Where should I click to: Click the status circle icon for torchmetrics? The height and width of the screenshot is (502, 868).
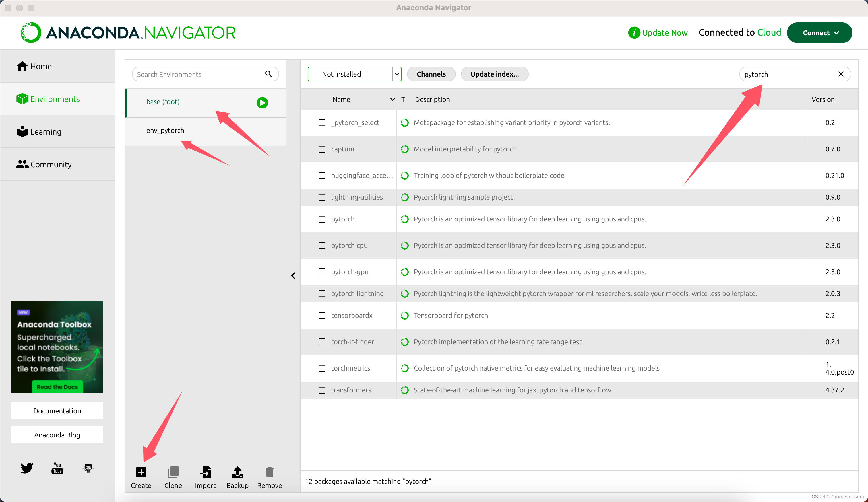[x=405, y=368]
